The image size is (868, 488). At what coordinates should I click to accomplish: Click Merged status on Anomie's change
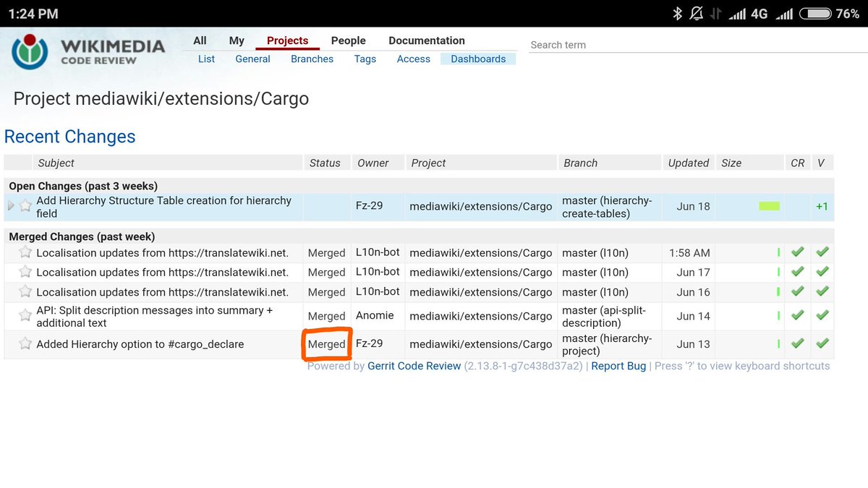(326, 316)
